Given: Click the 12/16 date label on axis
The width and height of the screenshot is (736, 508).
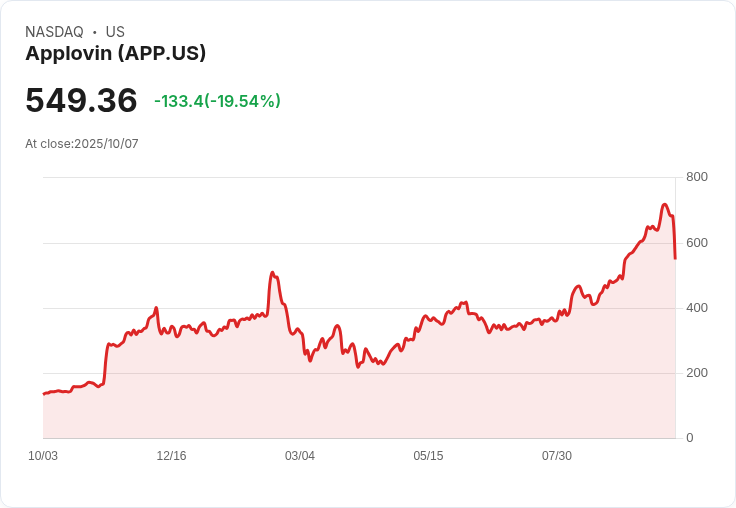Looking at the screenshot, I should (x=171, y=456).
